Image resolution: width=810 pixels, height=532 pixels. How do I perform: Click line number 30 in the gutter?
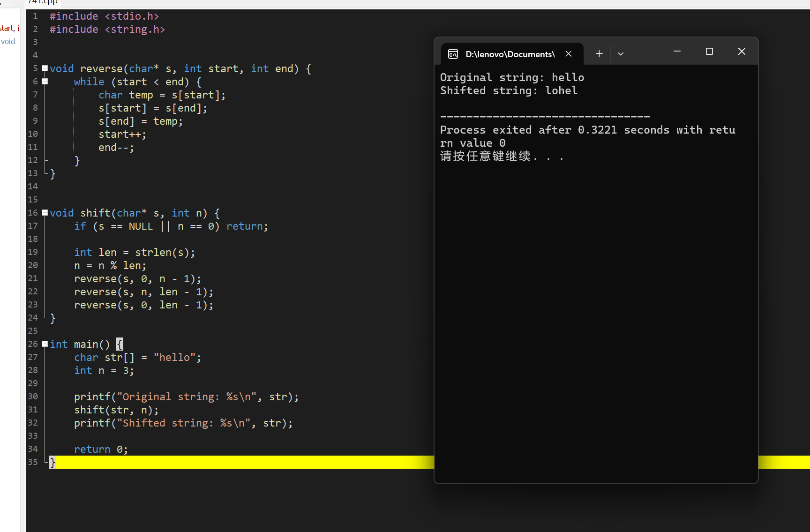pos(33,397)
